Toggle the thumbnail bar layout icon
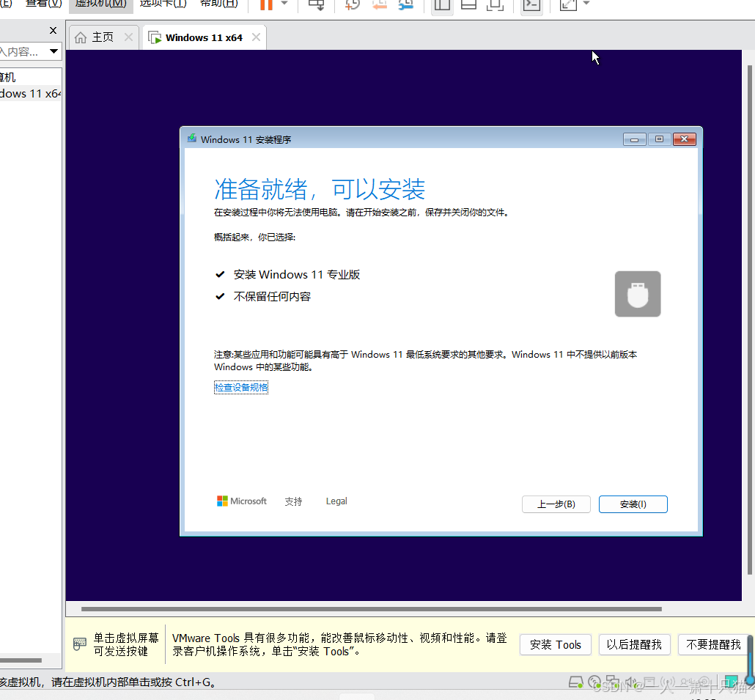The image size is (755, 700). tap(468, 4)
